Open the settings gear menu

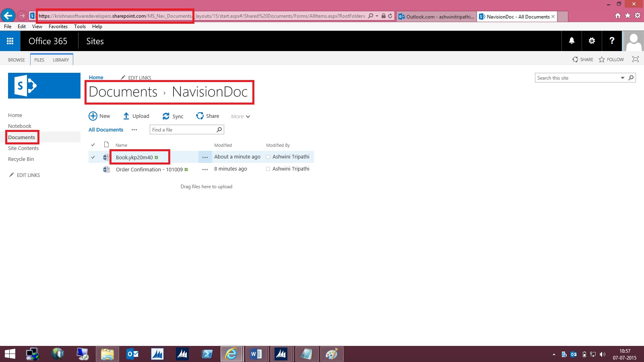[x=592, y=41]
